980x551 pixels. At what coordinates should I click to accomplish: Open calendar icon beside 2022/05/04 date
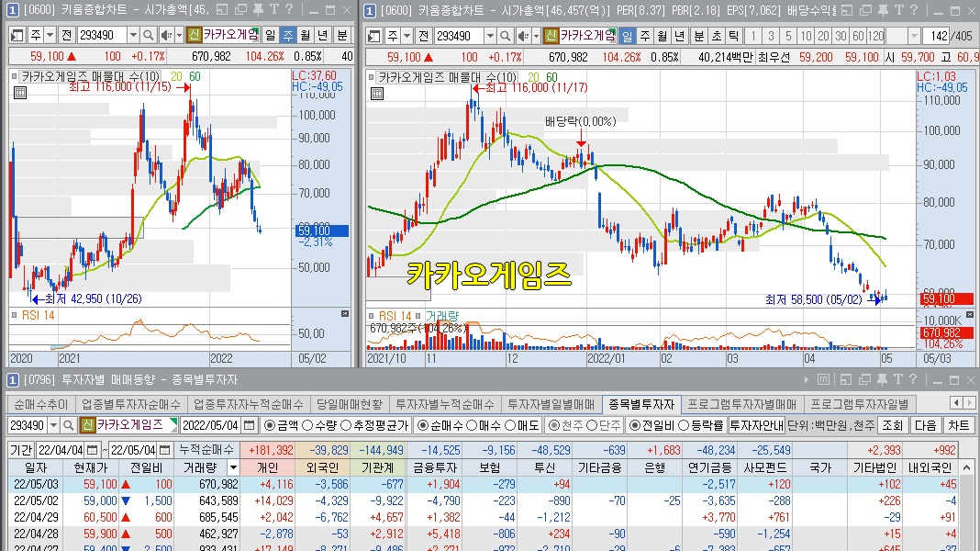pyautogui.click(x=249, y=425)
